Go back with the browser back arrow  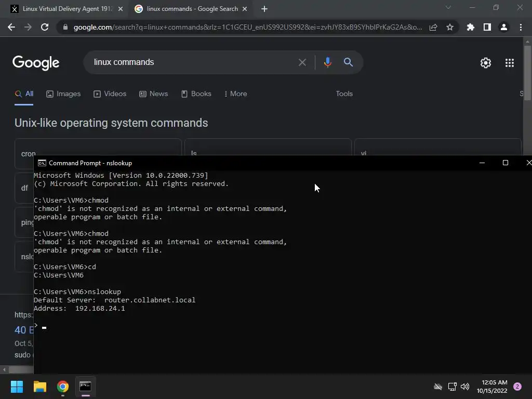[x=11, y=27]
